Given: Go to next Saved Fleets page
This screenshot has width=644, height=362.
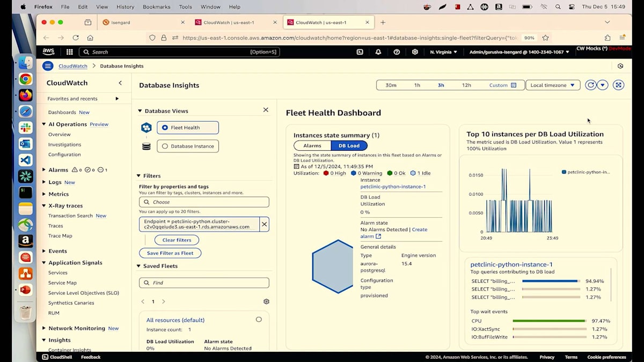Looking at the screenshot, I should tap(164, 302).
